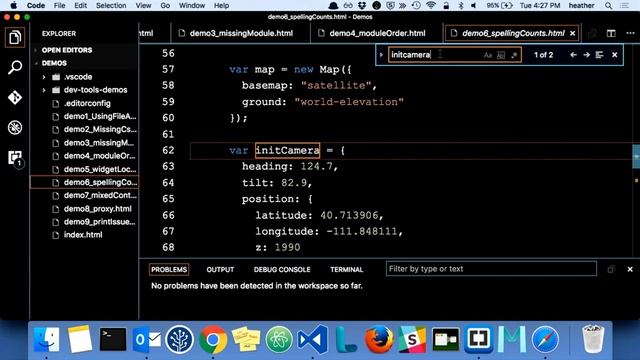Open the File menu
The image size is (640, 360).
tap(59, 5)
